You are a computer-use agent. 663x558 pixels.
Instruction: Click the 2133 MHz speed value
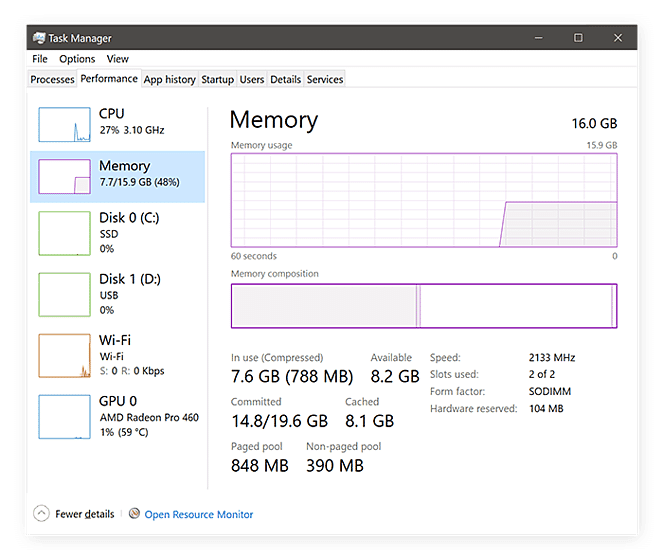552,358
